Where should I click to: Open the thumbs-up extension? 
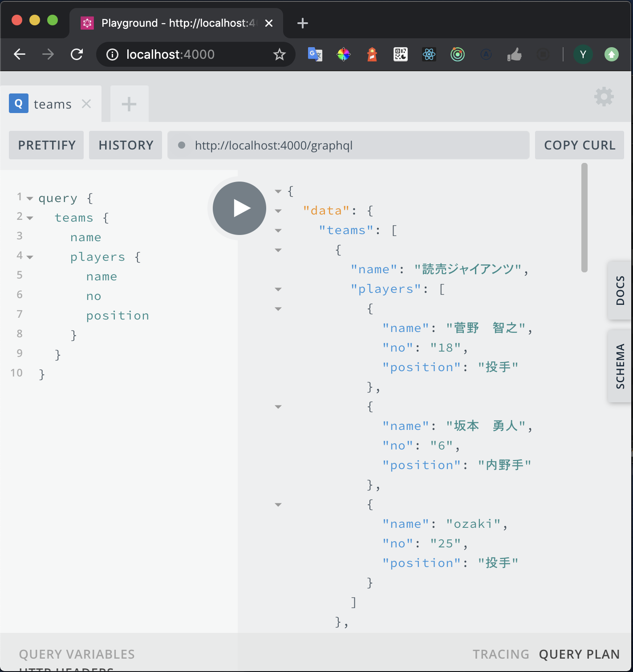click(515, 54)
